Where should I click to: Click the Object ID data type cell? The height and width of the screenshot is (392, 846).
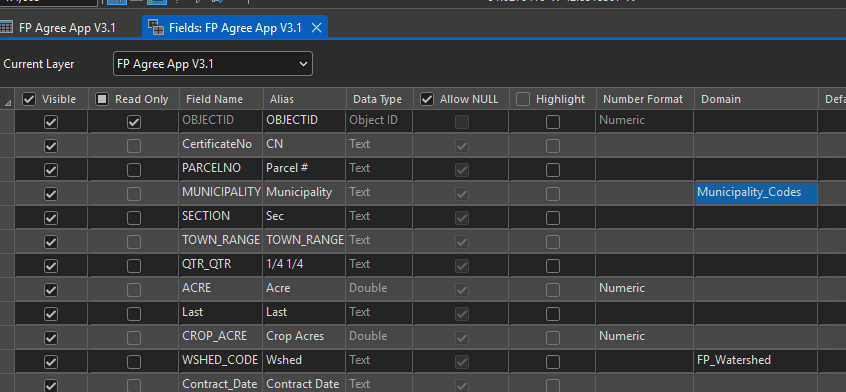[379, 121]
